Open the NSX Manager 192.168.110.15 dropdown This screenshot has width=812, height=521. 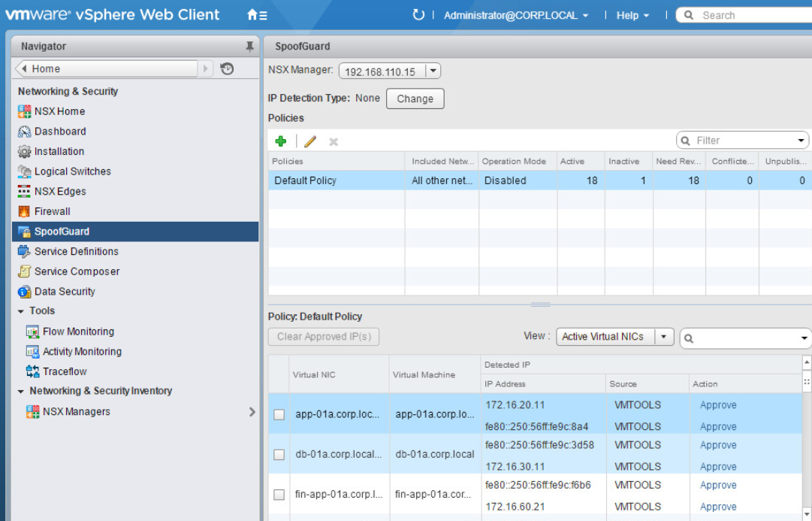tap(433, 71)
